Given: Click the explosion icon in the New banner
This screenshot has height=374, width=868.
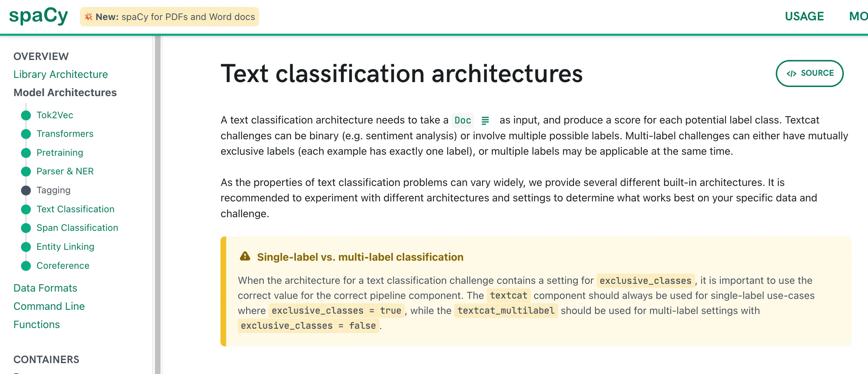Looking at the screenshot, I should pos(88,17).
